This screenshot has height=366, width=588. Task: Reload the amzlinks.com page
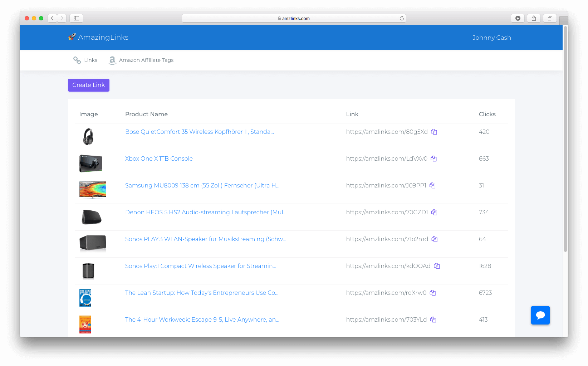[x=402, y=18]
